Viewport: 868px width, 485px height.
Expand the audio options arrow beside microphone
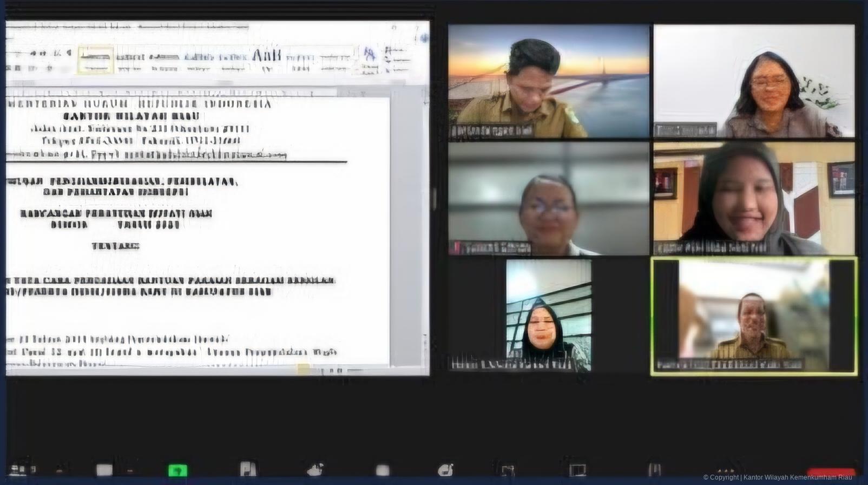click(x=62, y=469)
